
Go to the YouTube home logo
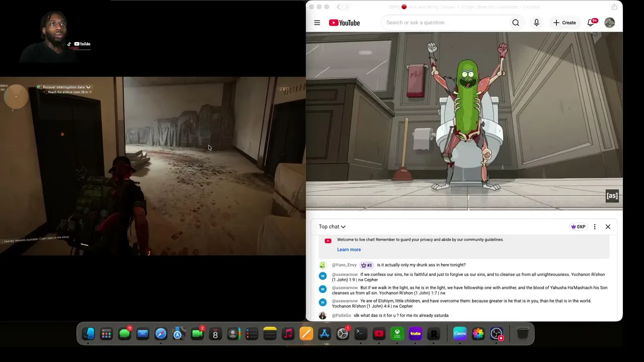(344, 23)
